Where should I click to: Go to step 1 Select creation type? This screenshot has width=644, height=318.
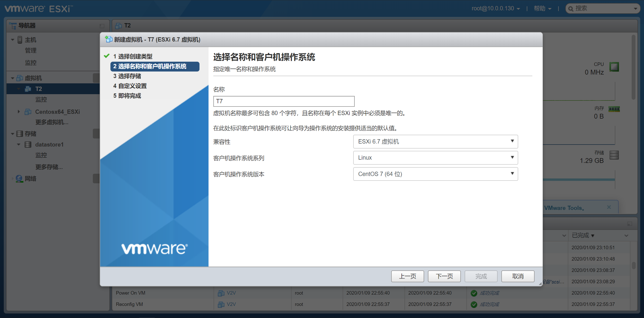click(133, 56)
